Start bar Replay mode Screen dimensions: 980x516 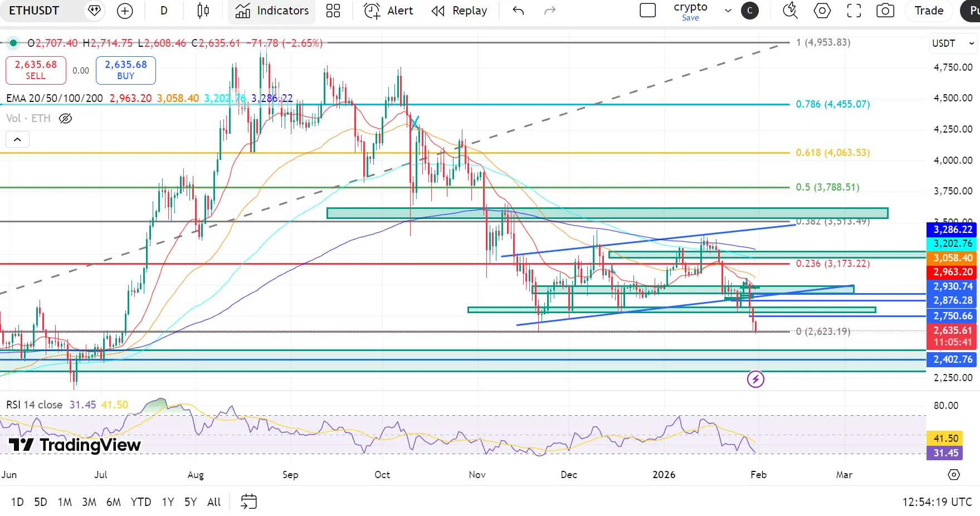459,11
